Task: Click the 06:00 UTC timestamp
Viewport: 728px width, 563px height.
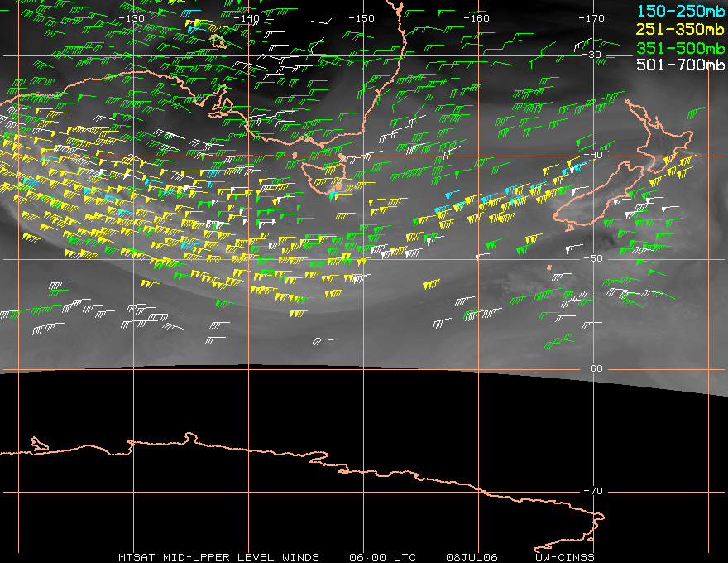Action: click(382, 556)
